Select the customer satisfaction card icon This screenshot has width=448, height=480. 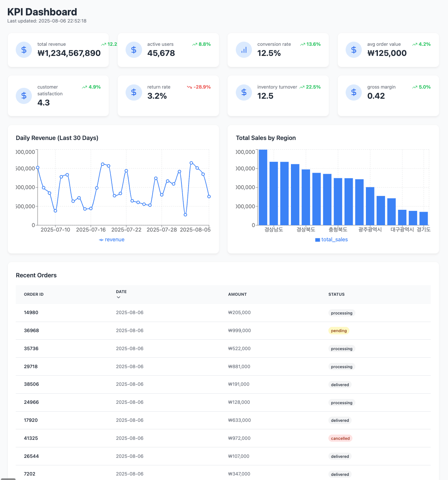coord(24,96)
